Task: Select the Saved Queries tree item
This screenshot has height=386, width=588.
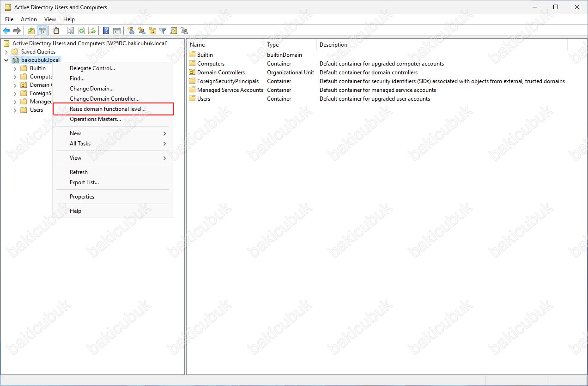Action: [38, 52]
